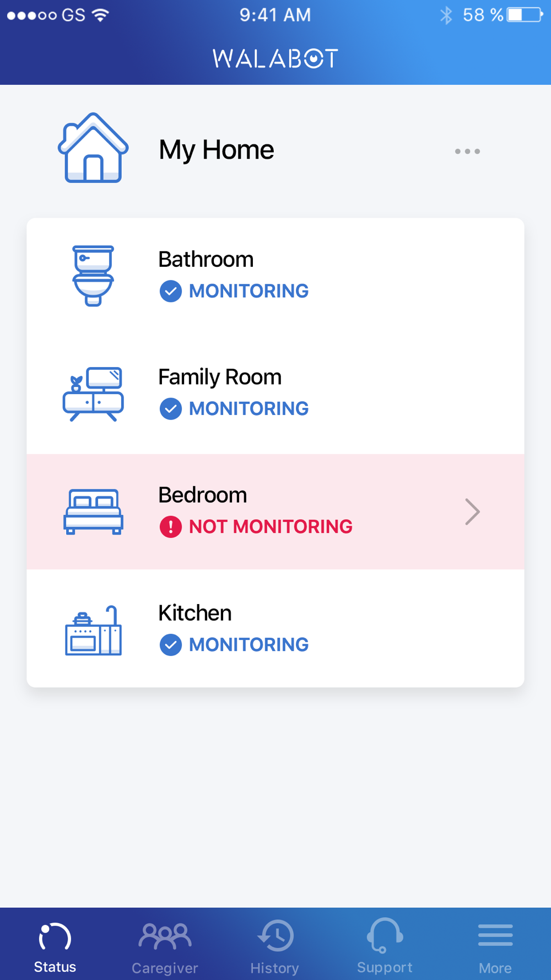
Task: Select the Bathroom toilet icon
Action: [93, 276]
